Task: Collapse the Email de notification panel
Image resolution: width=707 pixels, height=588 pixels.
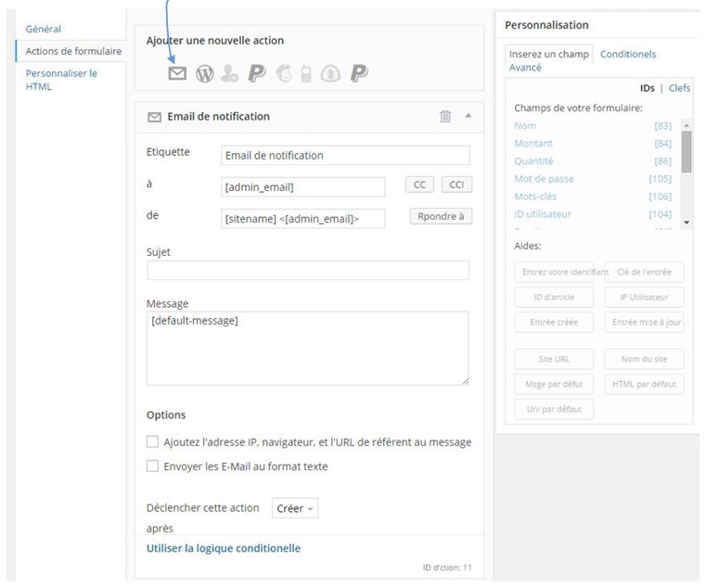Action: click(468, 116)
